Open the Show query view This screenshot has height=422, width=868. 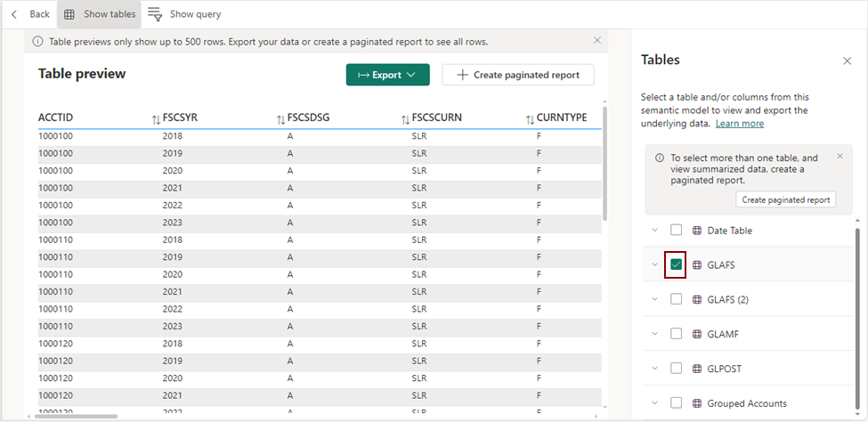(184, 14)
